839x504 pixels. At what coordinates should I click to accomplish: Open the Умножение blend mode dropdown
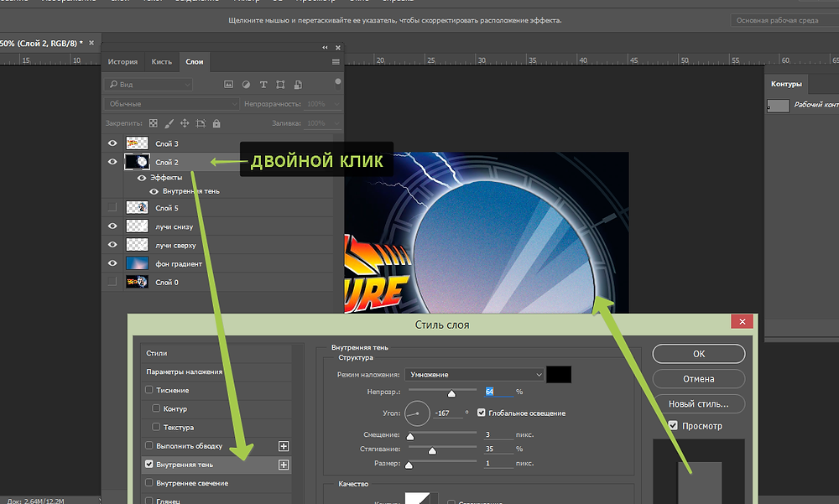[475, 375]
